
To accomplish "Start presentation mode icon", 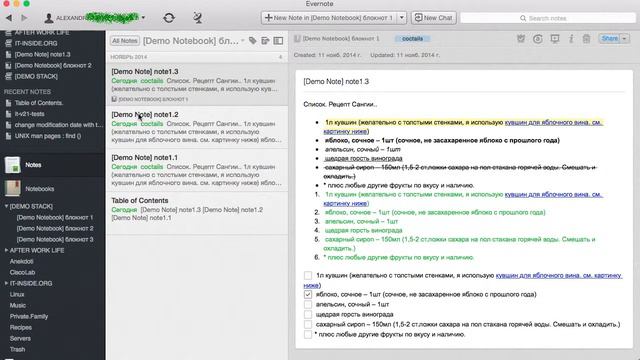I will click(555, 39).
